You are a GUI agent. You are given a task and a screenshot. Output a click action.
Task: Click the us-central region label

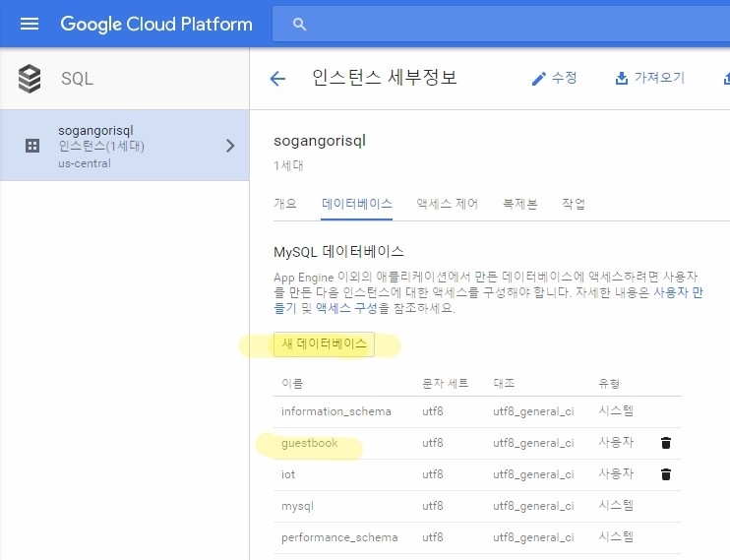[x=85, y=163]
